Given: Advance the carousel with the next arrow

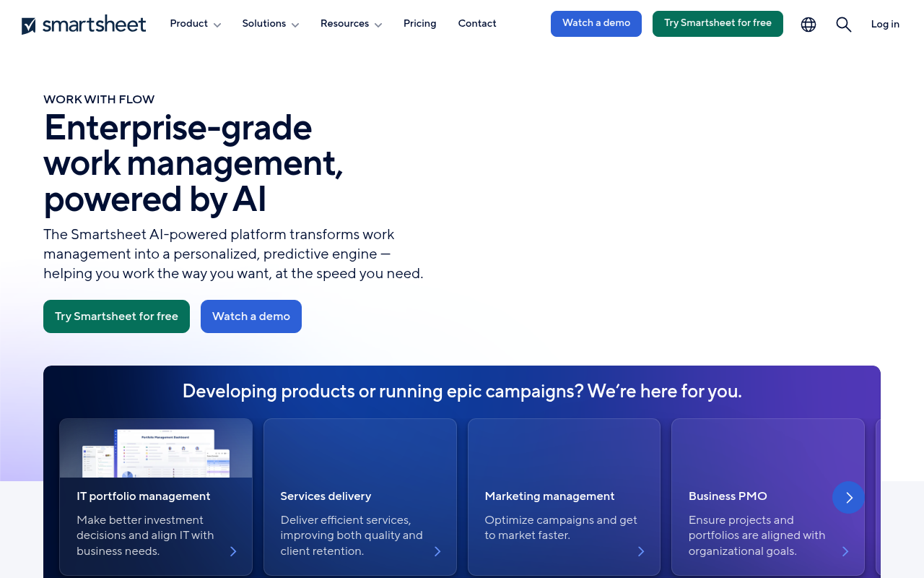Looking at the screenshot, I should coord(848,497).
